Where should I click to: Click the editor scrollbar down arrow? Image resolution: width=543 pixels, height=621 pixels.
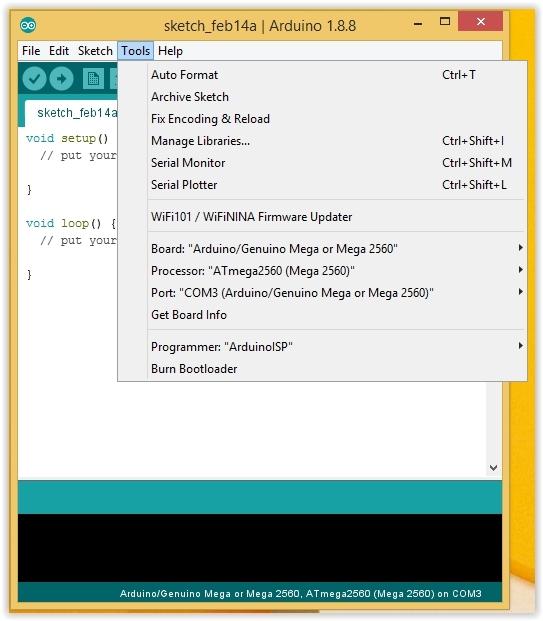[x=493, y=468]
